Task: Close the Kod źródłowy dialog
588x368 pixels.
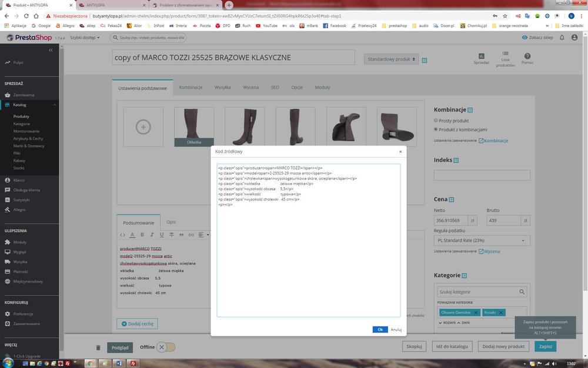Action: (400, 152)
